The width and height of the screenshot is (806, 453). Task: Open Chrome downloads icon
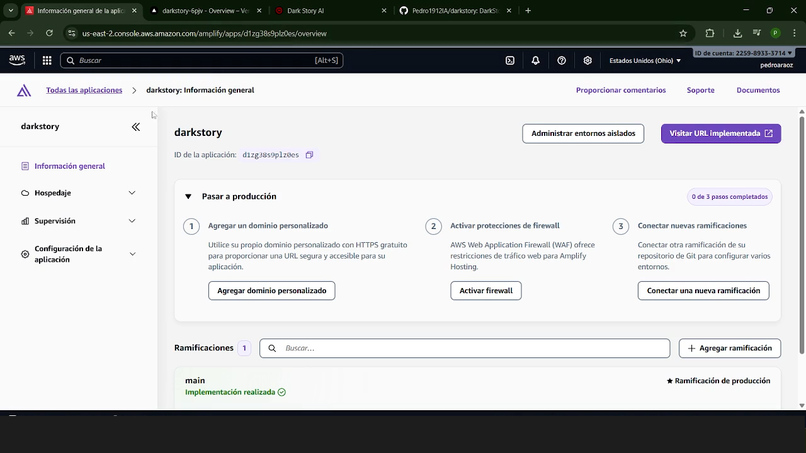pyautogui.click(x=737, y=33)
